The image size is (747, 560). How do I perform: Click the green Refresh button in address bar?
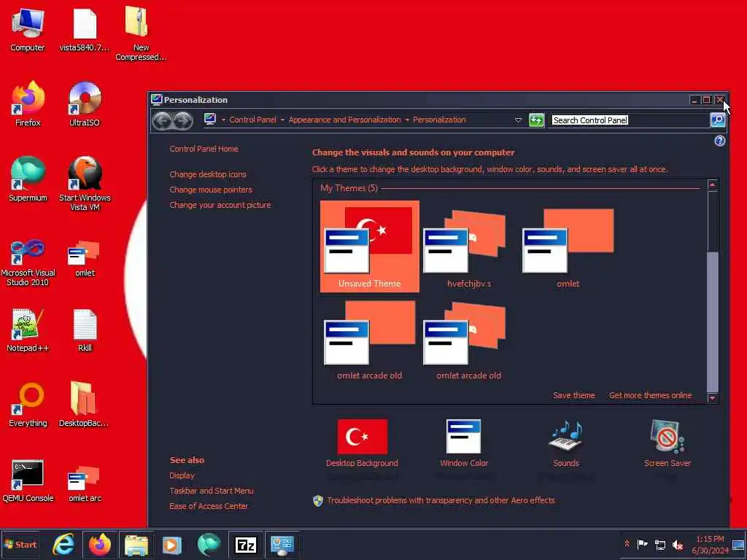(x=536, y=120)
